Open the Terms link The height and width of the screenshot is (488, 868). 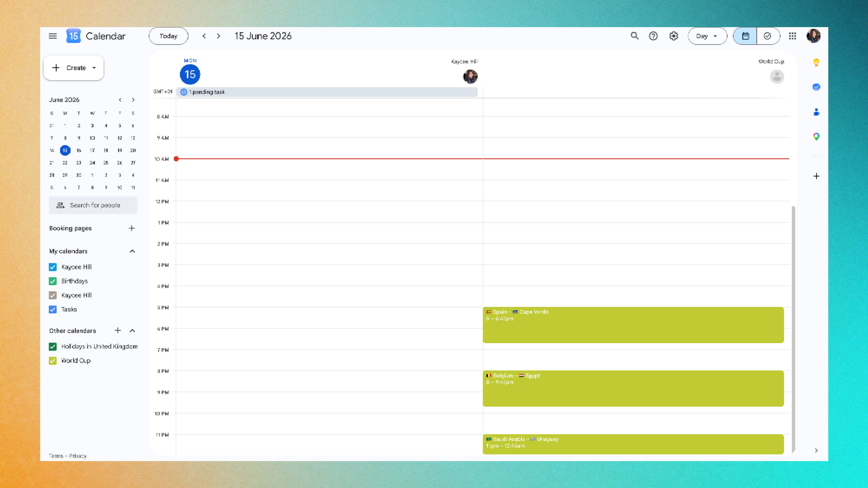coord(56,456)
